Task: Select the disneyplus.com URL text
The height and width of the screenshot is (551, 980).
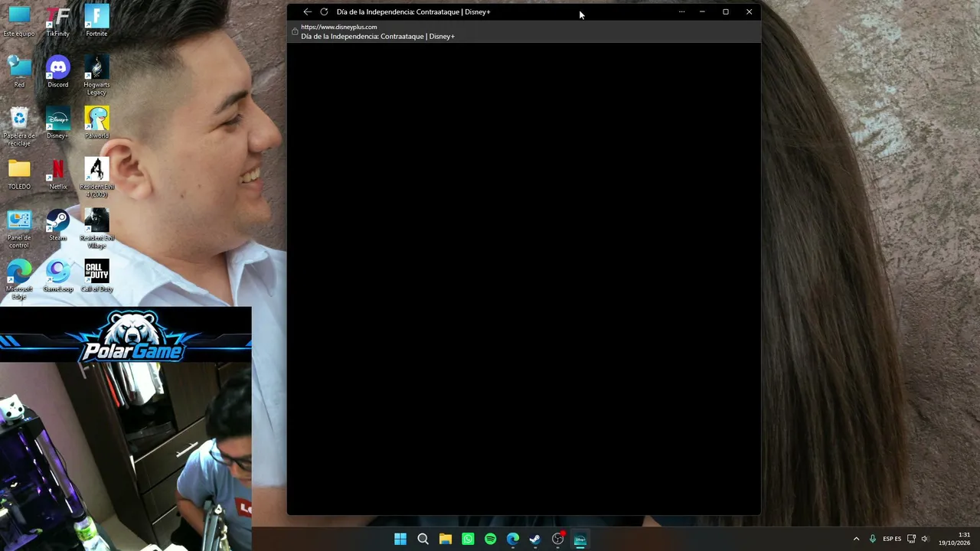Action: coord(339,27)
